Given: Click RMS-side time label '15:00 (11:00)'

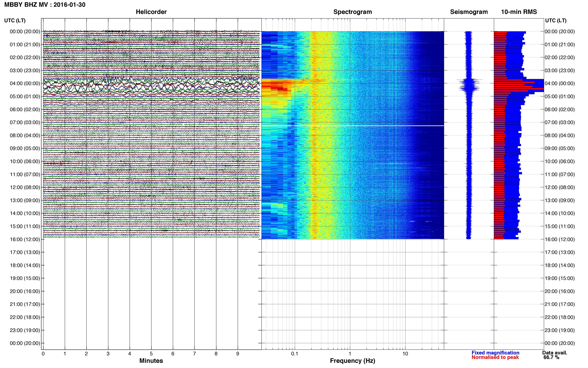Looking at the screenshot, I should (x=560, y=226).
